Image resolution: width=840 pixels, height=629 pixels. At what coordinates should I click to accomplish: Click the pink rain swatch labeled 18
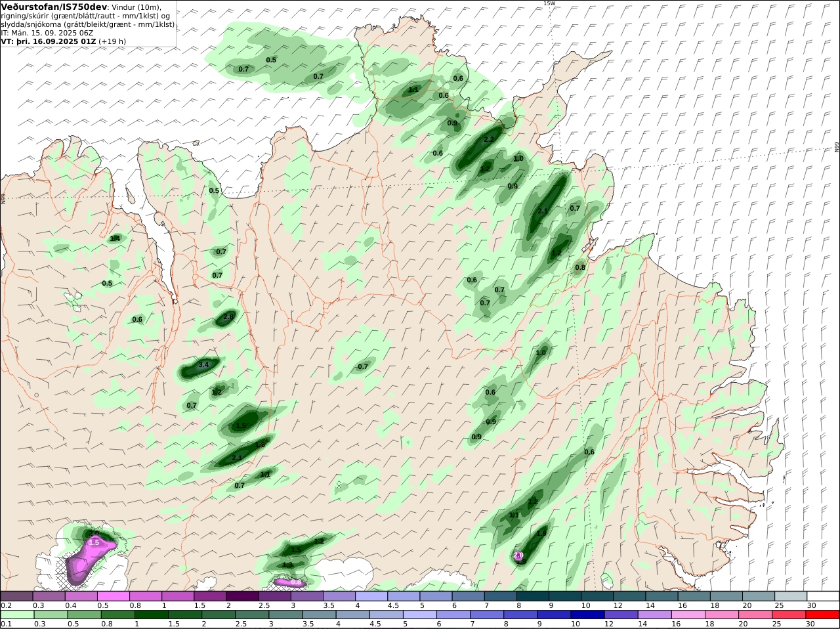click(x=723, y=615)
